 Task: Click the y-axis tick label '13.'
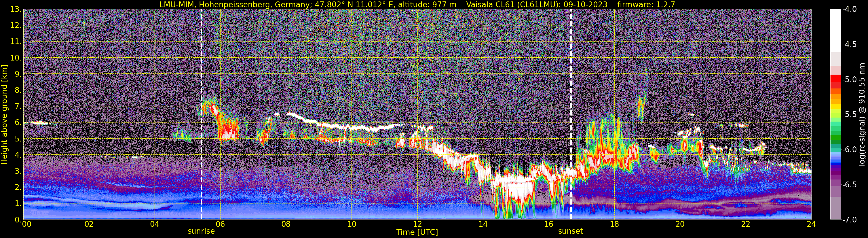tap(16, 10)
